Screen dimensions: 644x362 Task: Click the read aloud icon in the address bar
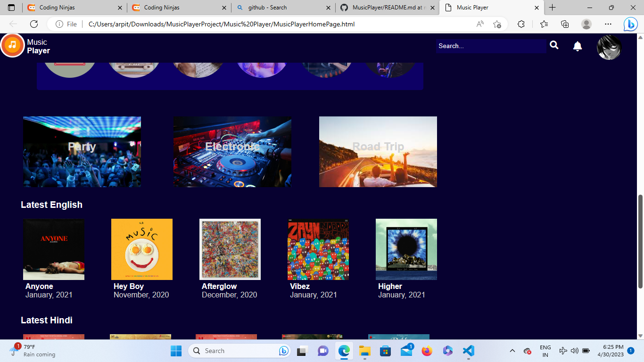(479, 24)
